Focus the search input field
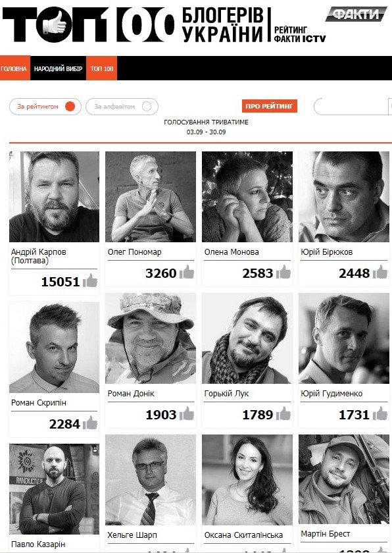Screen dimensions: 392x553 pos(352,107)
